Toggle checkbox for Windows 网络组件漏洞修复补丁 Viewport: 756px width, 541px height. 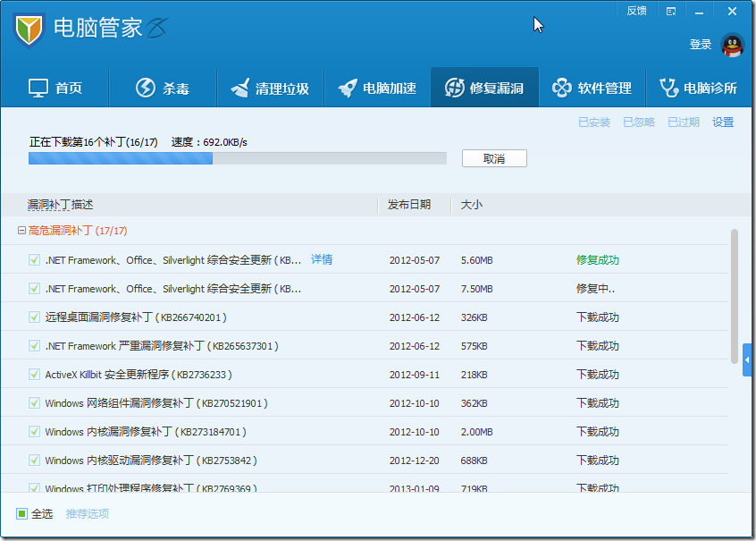coord(34,402)
